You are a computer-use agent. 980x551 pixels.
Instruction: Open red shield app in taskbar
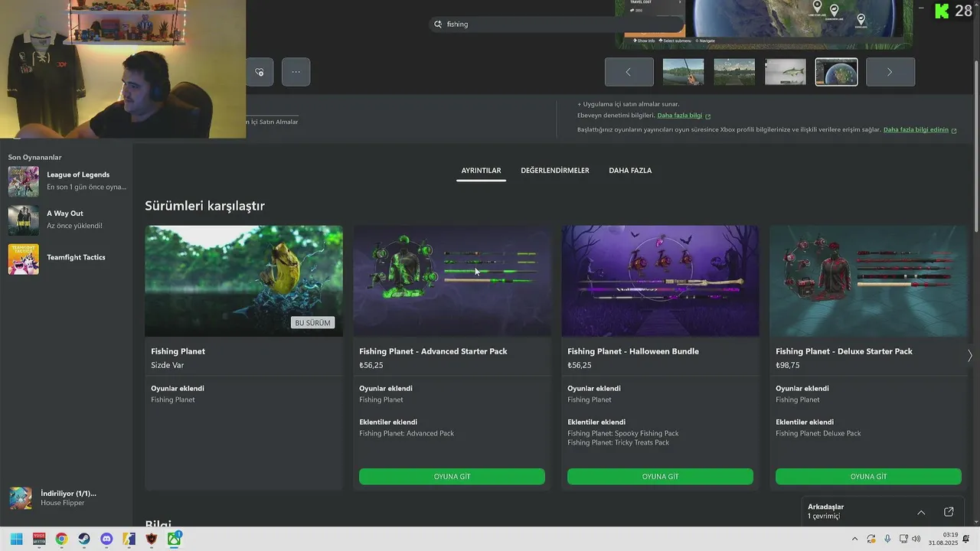pyautogui.click(x=152, y=539)
